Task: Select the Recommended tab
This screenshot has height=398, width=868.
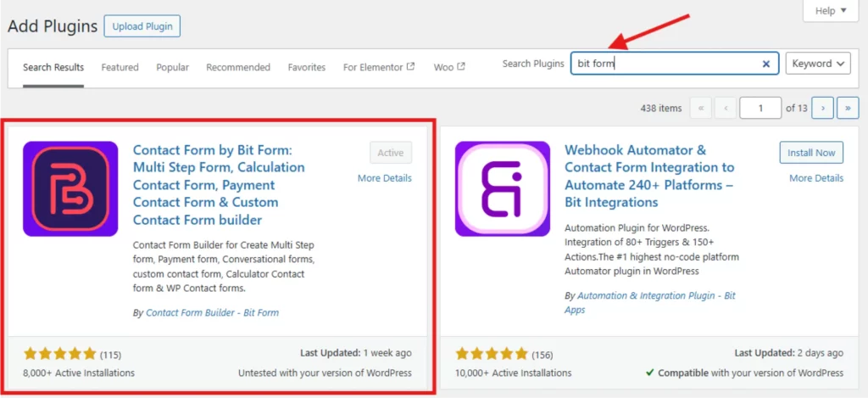Action: 238,67
